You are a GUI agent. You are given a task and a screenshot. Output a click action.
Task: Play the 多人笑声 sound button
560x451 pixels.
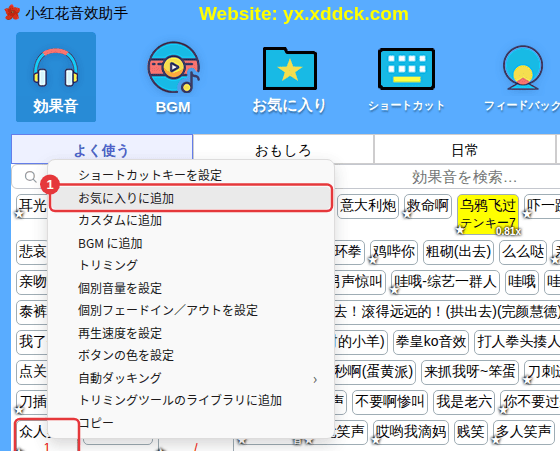click(524, 432)
